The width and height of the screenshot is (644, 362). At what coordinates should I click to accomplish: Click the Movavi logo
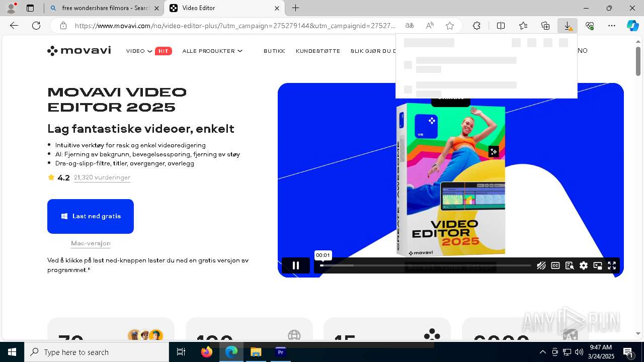tap(79, 51)
